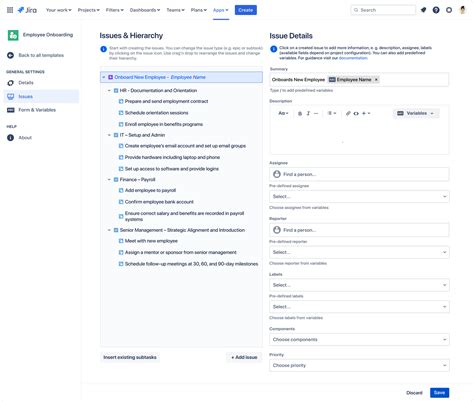Collapse the Senior Management group
474x402 pixels.
click(109, 230)
